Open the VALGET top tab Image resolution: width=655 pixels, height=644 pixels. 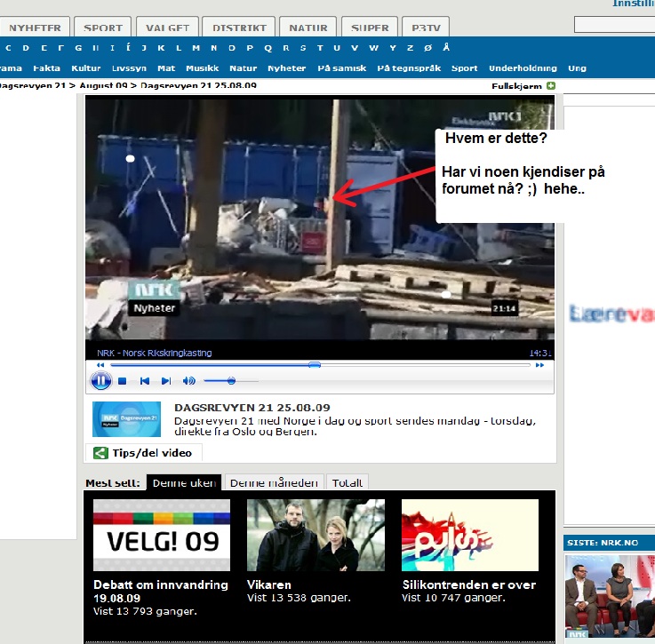(167, 28)
